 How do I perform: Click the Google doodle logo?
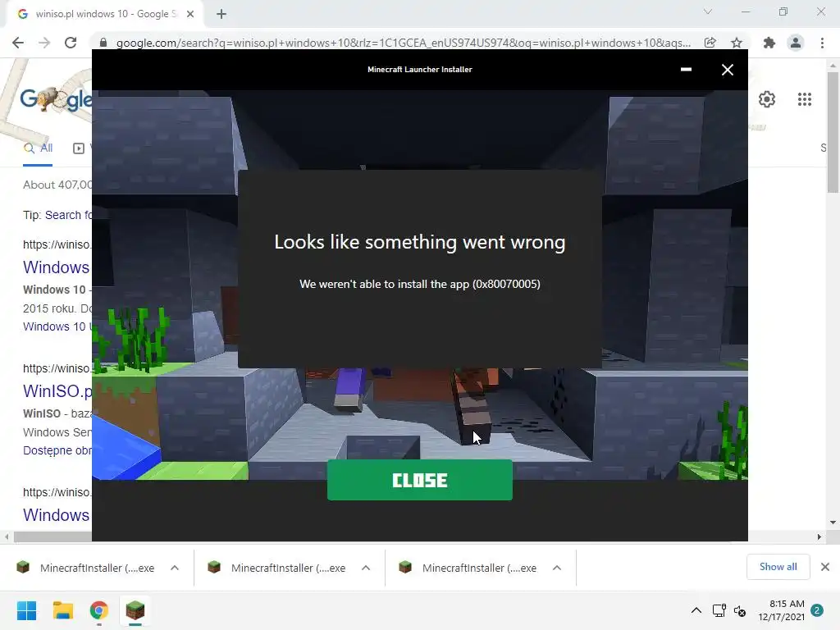point(56,99)
